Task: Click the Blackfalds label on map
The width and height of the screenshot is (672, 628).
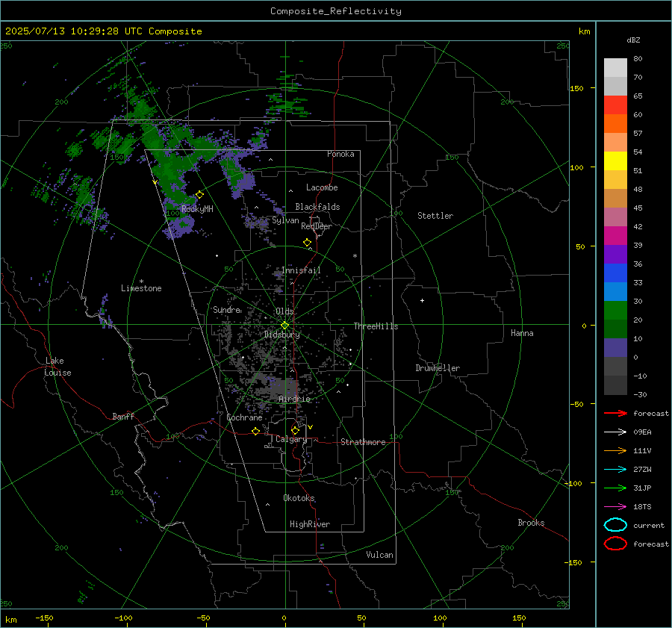Action: 317,207
